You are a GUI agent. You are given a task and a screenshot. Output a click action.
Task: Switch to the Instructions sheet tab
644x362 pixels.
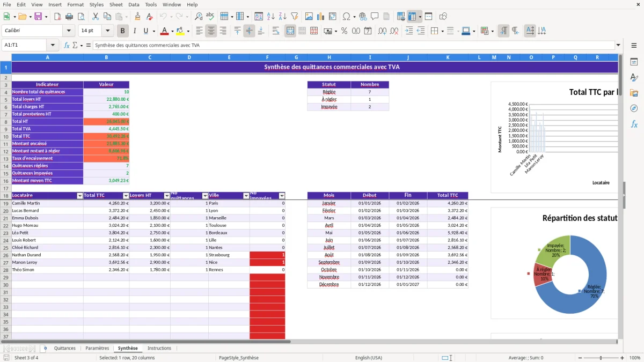159,348
